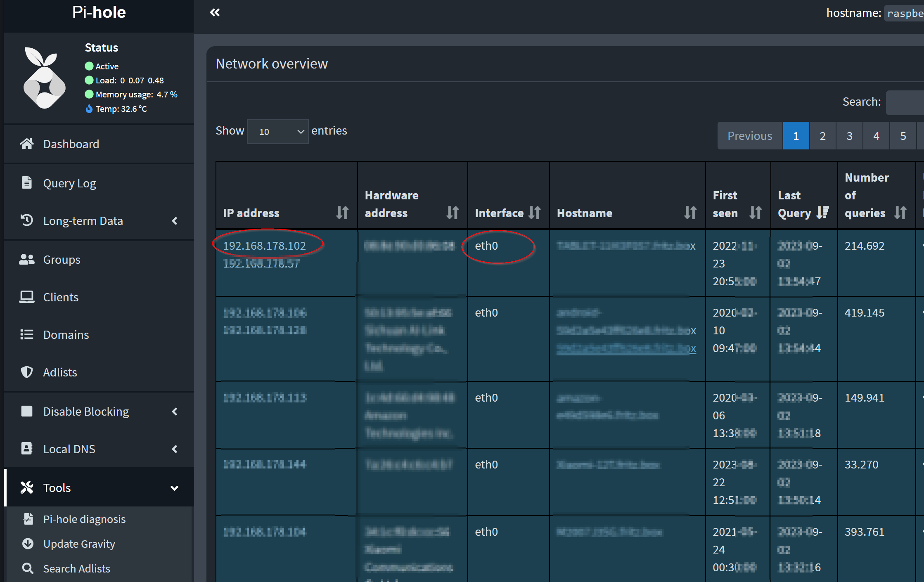The width and height of the screenshot is (924, 582).
Task: Sort by Hostname column arrows
Action: tap(690, 213)
